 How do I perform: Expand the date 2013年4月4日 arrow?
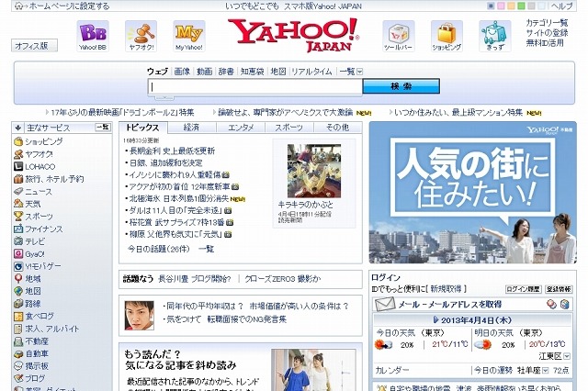pos(435,319)
